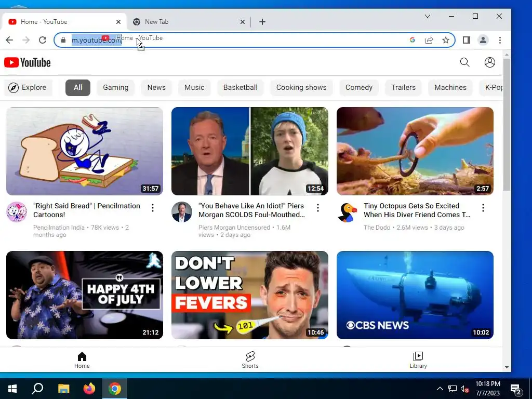Click the "You Behave Like An Idiot!" title
532x399 pixels.
[251, 210]
